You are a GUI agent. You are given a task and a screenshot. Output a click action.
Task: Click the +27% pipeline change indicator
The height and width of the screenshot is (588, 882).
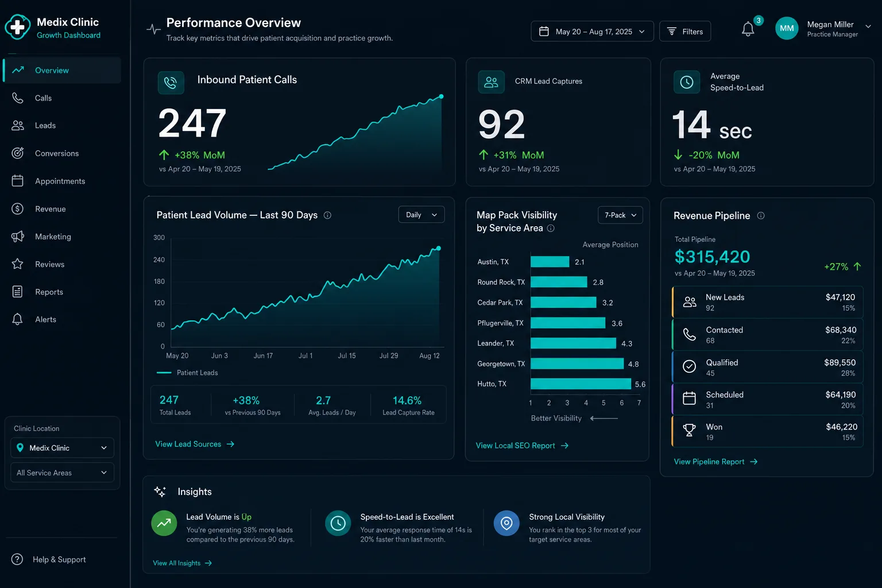pos(843,266)
